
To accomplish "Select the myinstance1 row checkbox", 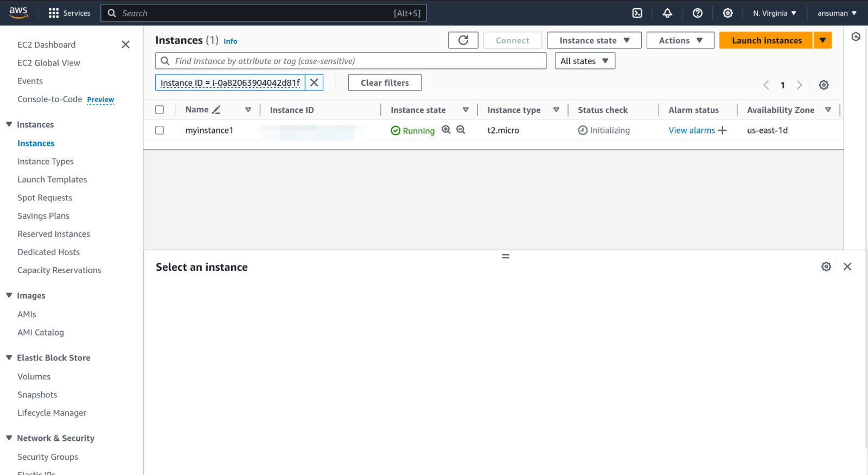I will [159, 130].
